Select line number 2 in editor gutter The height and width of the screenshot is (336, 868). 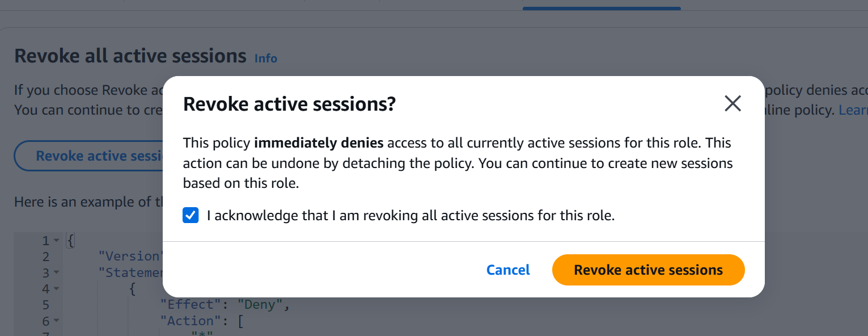(46, 257)
